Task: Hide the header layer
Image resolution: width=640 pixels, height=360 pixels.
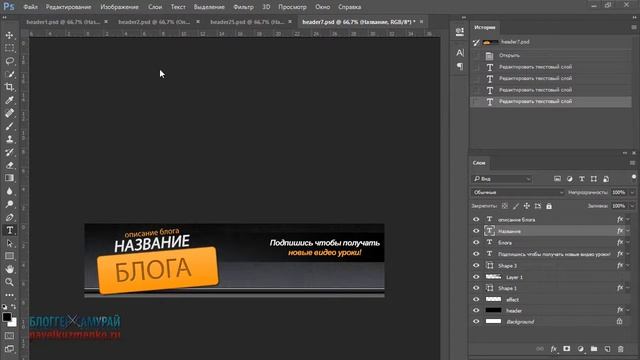Action: coord(476,311)
